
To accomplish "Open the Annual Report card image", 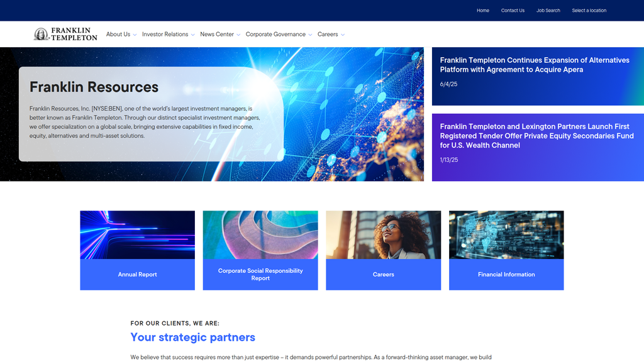I will 138,235.
